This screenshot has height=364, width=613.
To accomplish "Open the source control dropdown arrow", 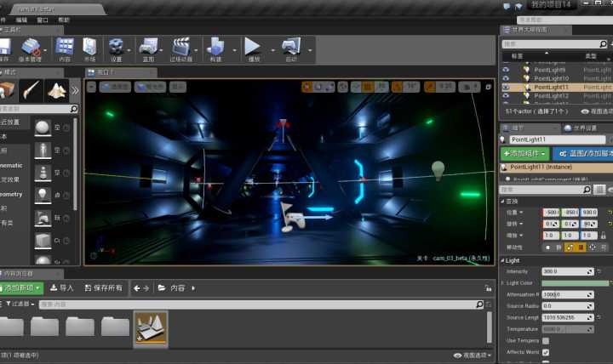I will click(45, 50).
